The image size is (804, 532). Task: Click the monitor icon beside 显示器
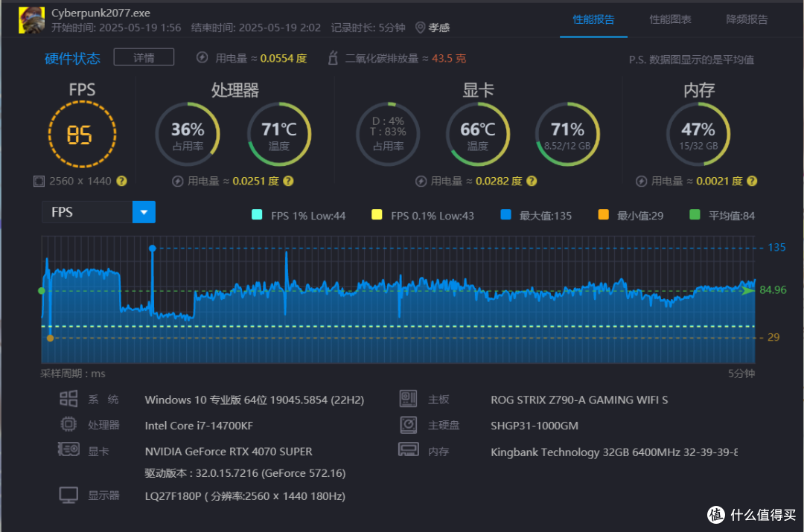tap(68, 495)
